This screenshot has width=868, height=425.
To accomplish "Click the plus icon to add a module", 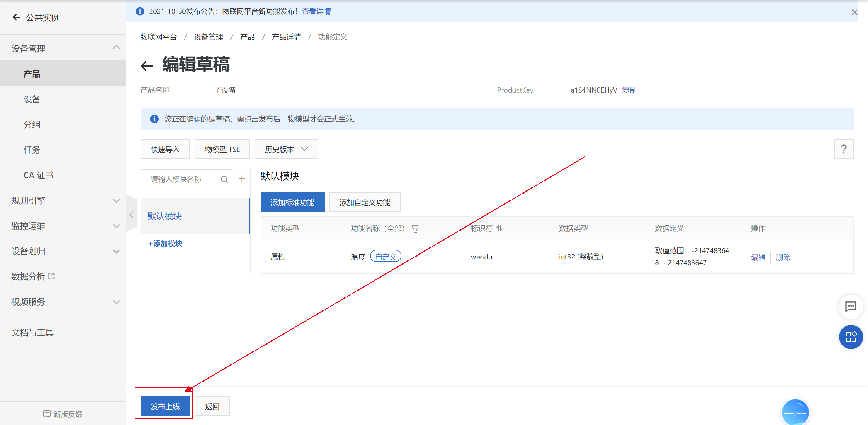I will point(242,179).
